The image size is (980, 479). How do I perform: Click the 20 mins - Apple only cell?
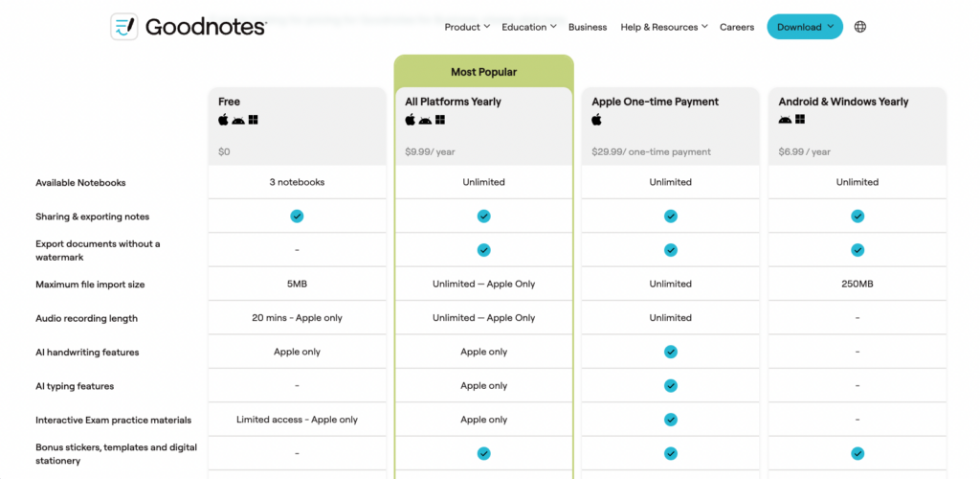(x=297, y=318)
